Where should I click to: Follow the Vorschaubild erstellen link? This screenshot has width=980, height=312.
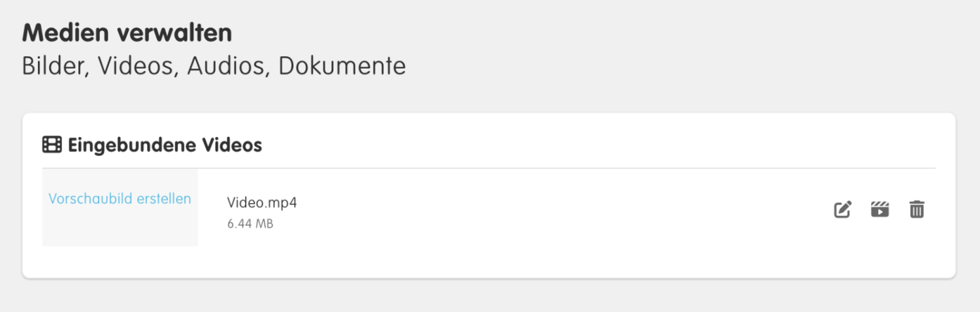tap(120, 198)
